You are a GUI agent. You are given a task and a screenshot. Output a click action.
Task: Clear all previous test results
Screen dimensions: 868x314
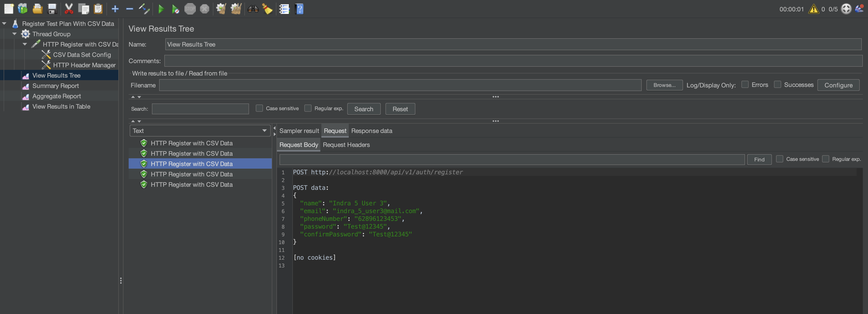(236, 9)
